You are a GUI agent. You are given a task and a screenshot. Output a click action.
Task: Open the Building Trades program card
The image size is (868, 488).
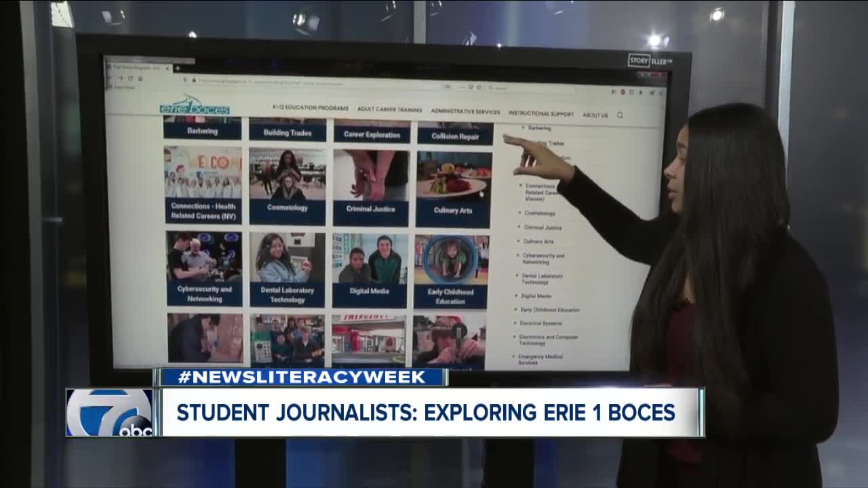tap(288, 130)
